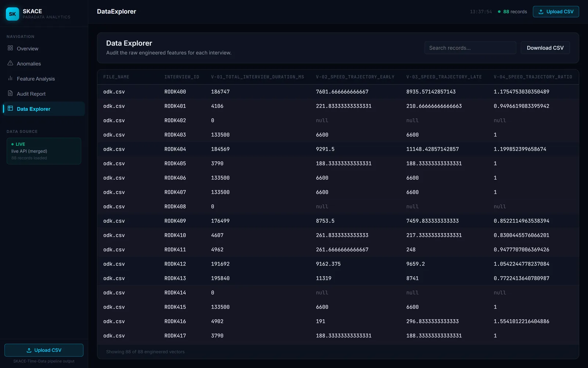Screen dimensions: 588x368
Task: Click ratio value 1.5541012216404886
Action: (x=521, y=321)
